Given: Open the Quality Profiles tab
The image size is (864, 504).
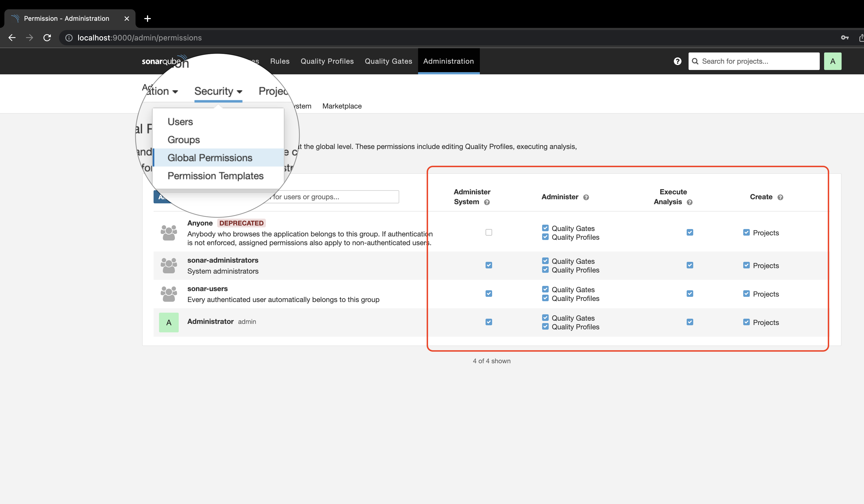Looking at the screenshot, I should [x=327, y=61].
